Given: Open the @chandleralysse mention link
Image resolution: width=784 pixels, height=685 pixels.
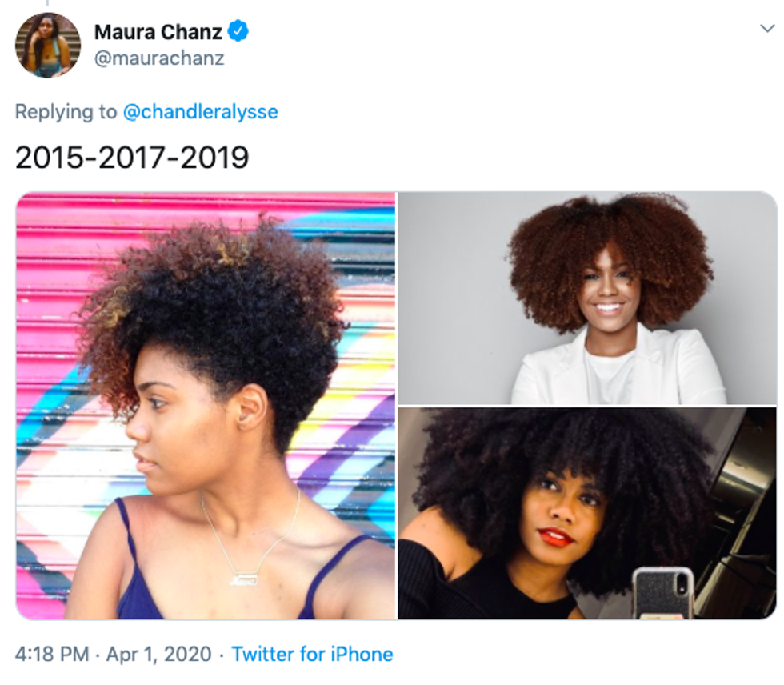Looking at the screenshot, I should pos(200,112).
